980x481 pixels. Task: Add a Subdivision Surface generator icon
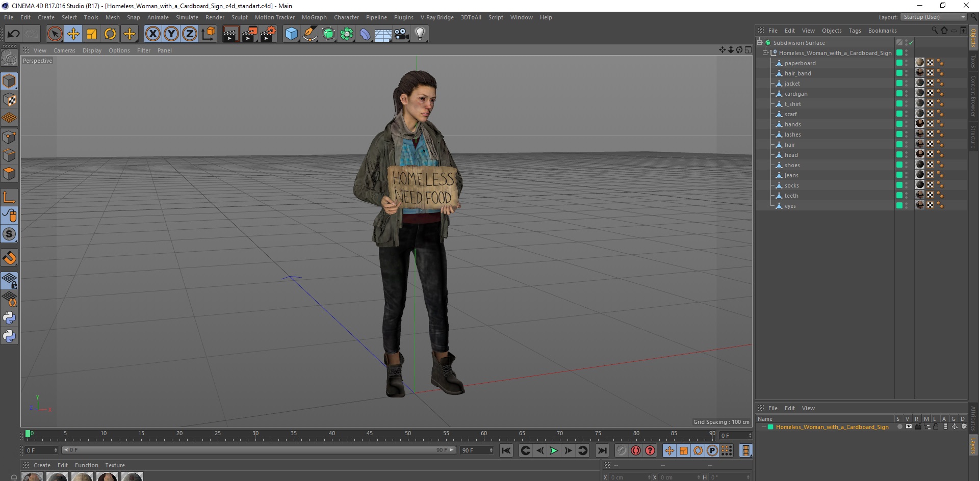point(328,34)
